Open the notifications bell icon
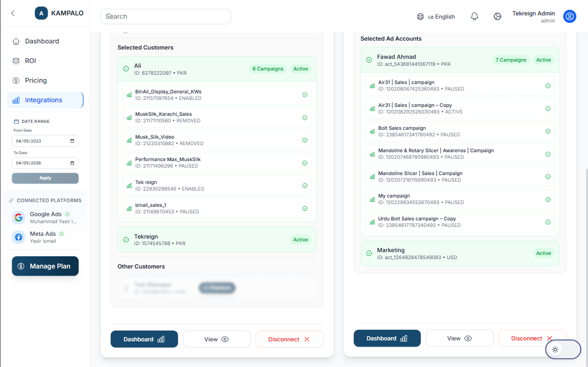Viewport: 588px width, 367px height. (x=474, y=16)
